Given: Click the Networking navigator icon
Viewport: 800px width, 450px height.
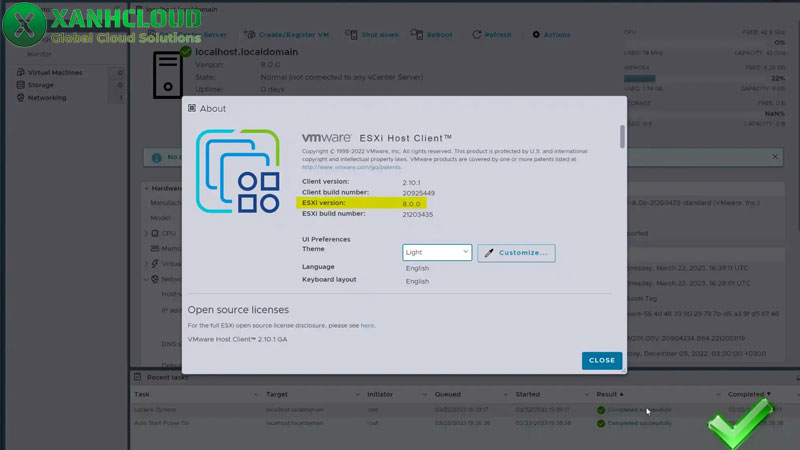Looking at the screenshot, I should pyautogui.click(x=20, y=98).
